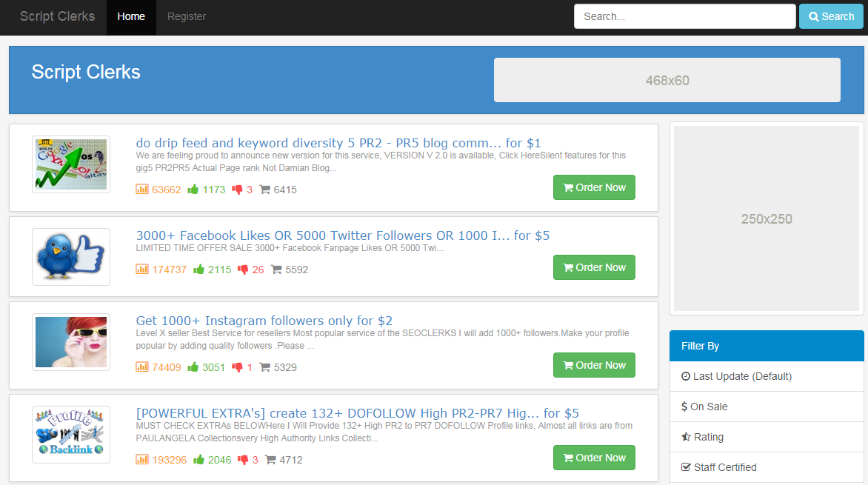This screenshot has width=868, height=485.
Task: Open the Twitter bird thumbs-up thumbnail
Action: coord(71,257)
